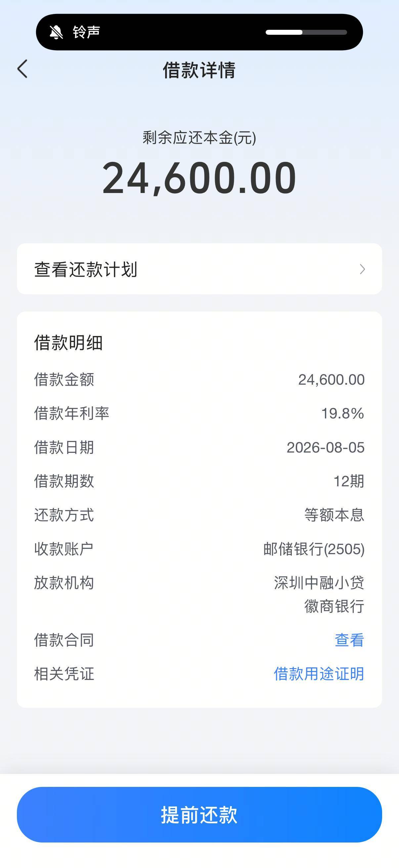Viewport: 399px width, 868px height.
Task: Open the 借款用途证明 link
Action: (x=319, y=674)
